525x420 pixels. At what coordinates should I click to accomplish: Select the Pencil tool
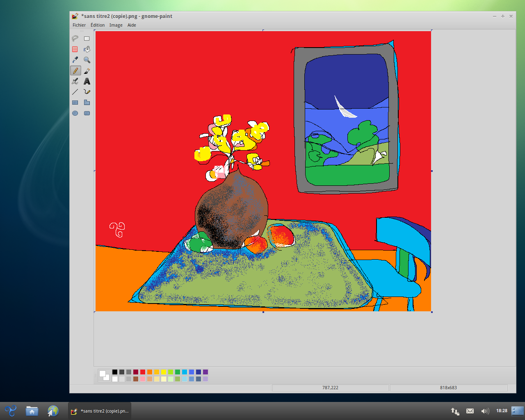coord(75,71)
